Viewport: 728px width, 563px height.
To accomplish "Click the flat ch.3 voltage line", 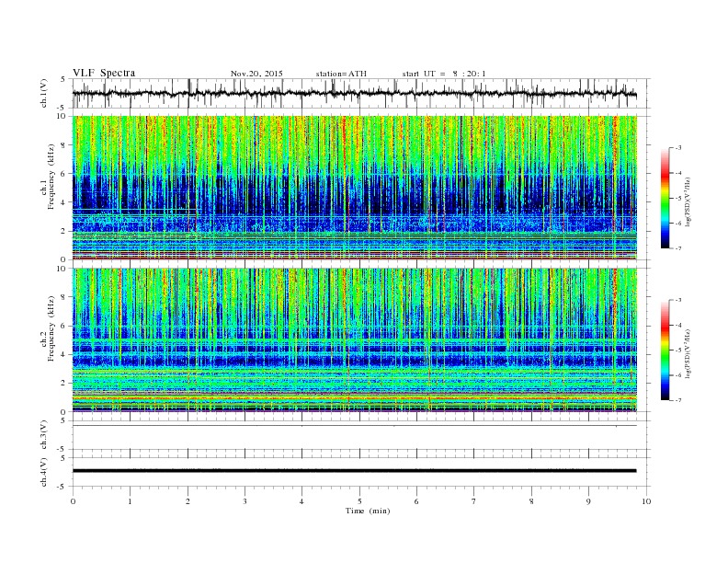I will point(354,426).
